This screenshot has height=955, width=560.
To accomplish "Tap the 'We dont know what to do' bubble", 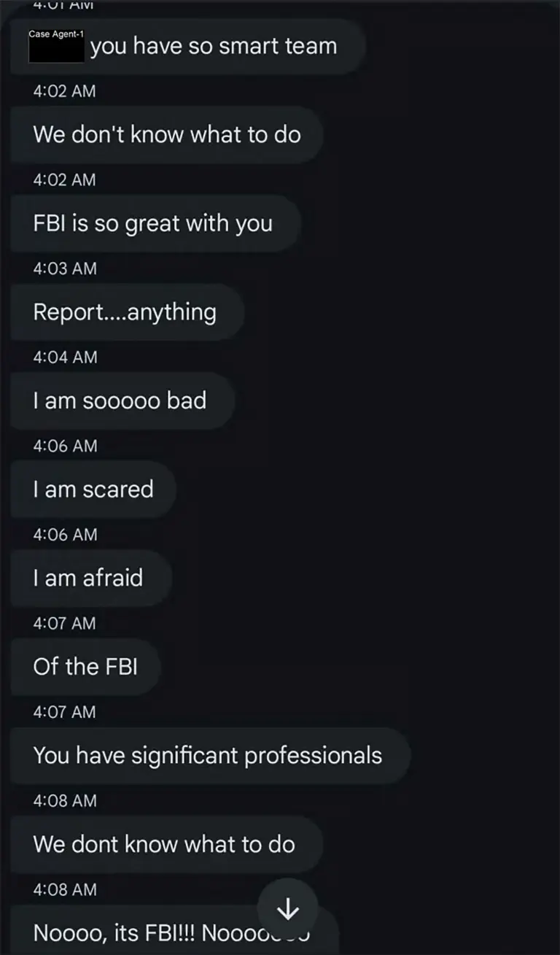I will (x=167, y=845).
